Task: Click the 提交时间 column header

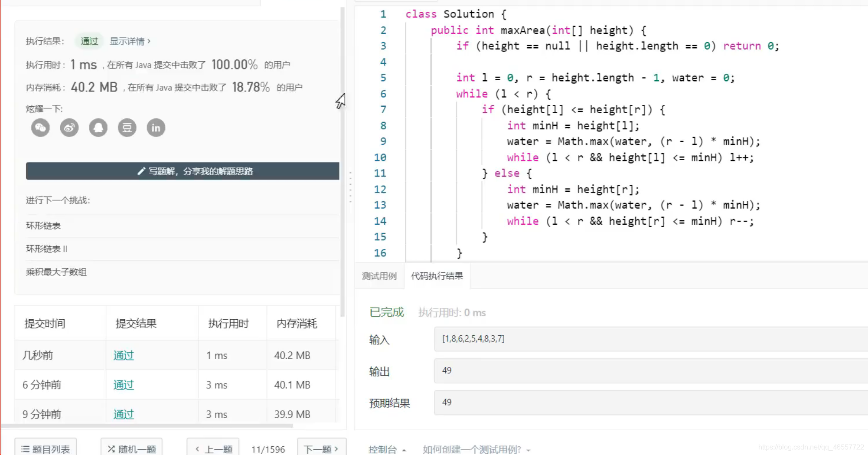Action: (x=45, y=323)
